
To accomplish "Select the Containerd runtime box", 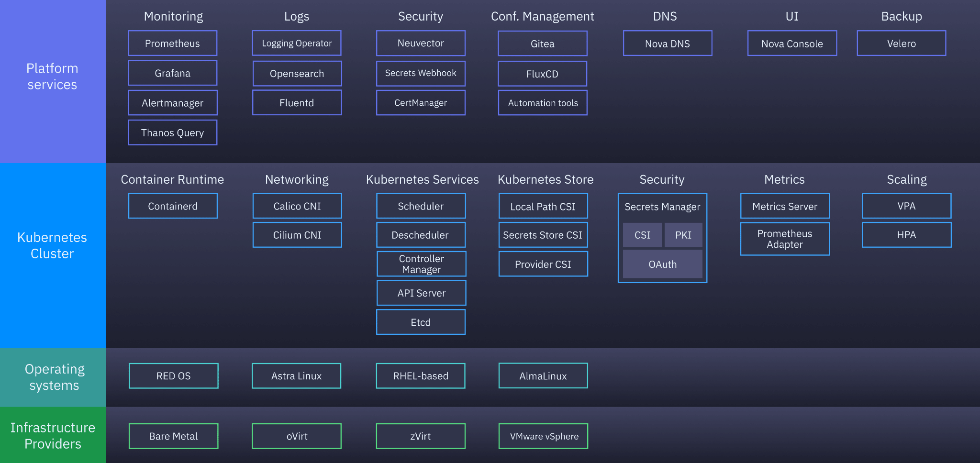I will (x=173, y=206).
